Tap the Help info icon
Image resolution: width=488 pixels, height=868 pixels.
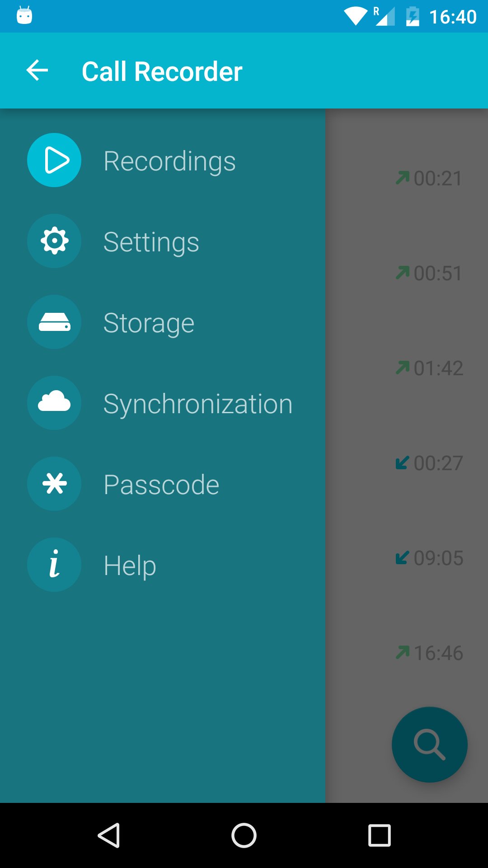[x=54, y=565]
